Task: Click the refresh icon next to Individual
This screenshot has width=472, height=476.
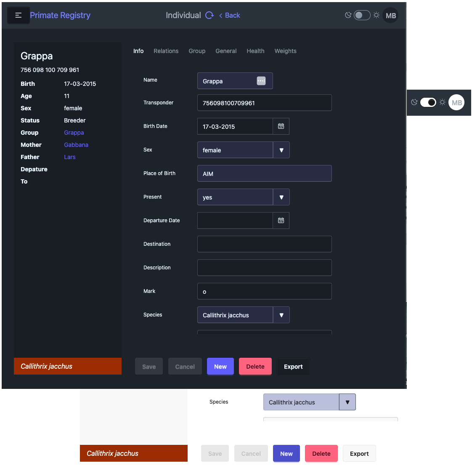Action: point(209,15)
